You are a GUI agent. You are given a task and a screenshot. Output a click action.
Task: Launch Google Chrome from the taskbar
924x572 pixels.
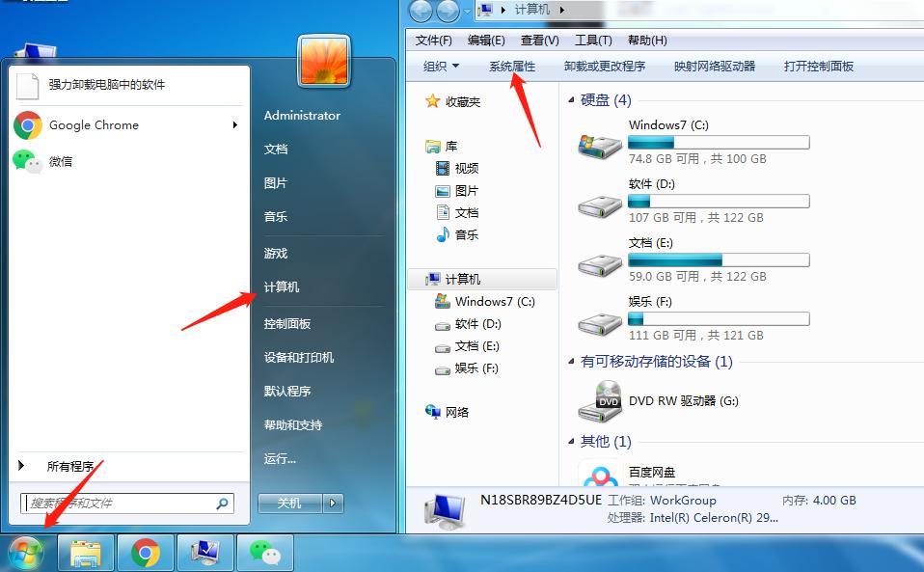tap(145, 553)
